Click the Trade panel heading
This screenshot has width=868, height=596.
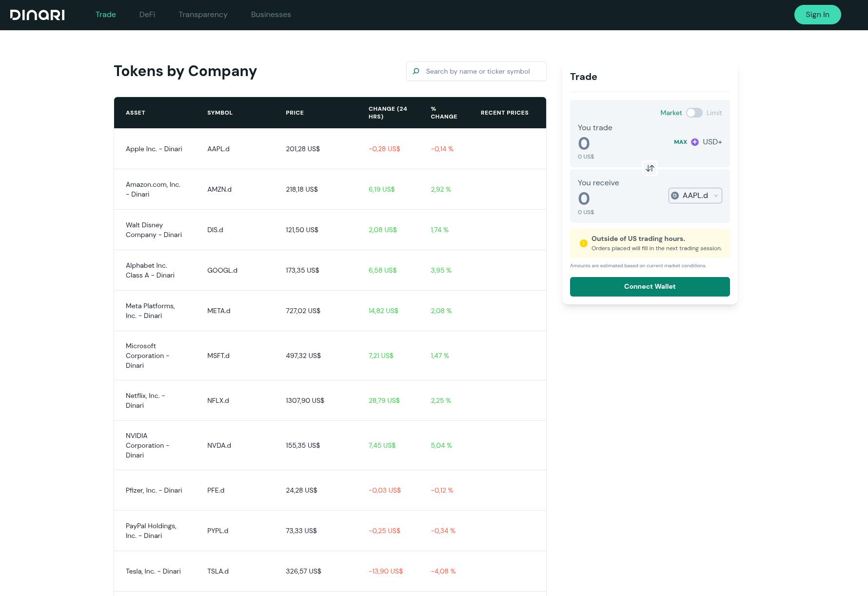coord(584,77)
